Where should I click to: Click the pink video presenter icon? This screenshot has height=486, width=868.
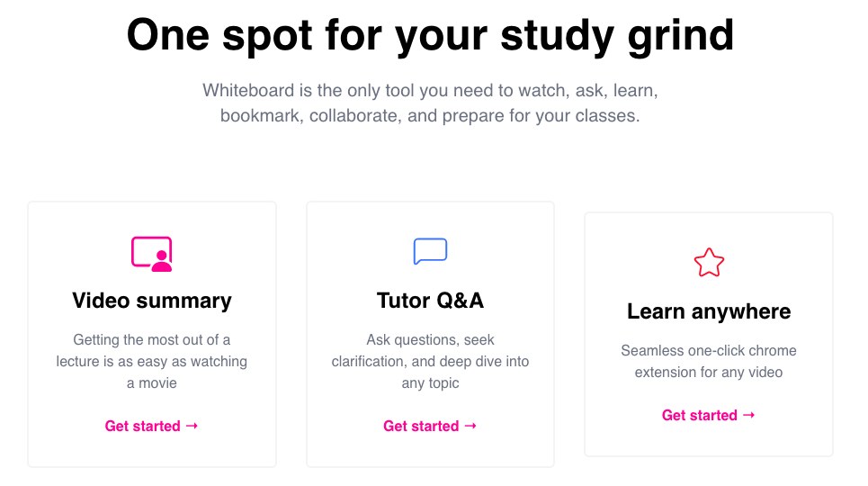[151, 253]
